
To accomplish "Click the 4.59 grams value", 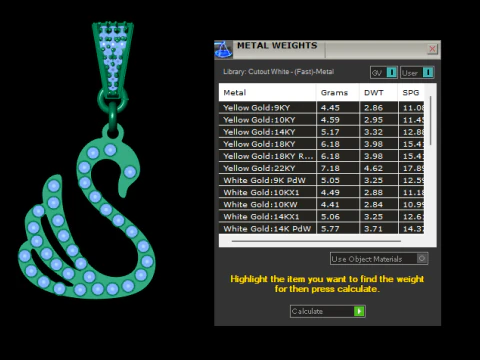I will point(330,120).
